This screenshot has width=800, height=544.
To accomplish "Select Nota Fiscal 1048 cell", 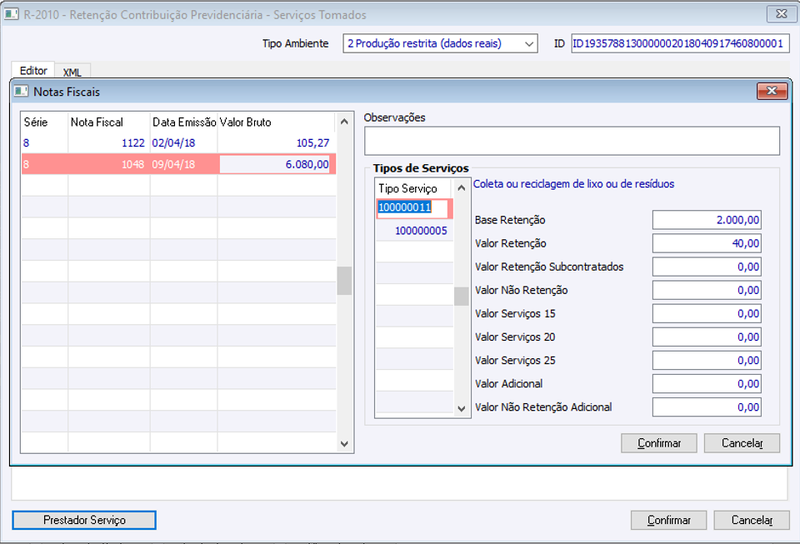I will [x=109, y=164].
